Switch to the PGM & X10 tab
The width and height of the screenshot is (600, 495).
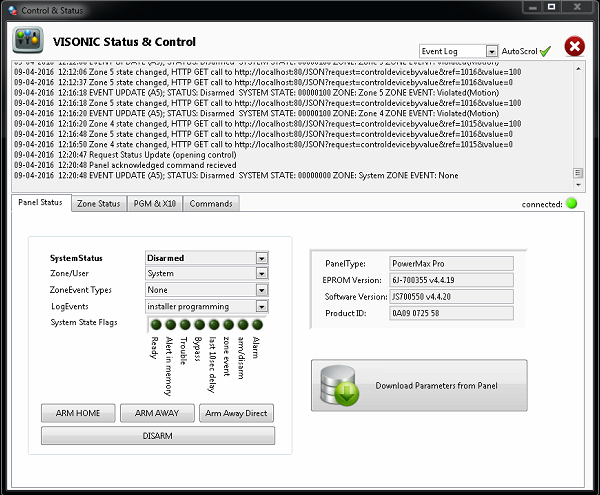(x=155, y=204)
